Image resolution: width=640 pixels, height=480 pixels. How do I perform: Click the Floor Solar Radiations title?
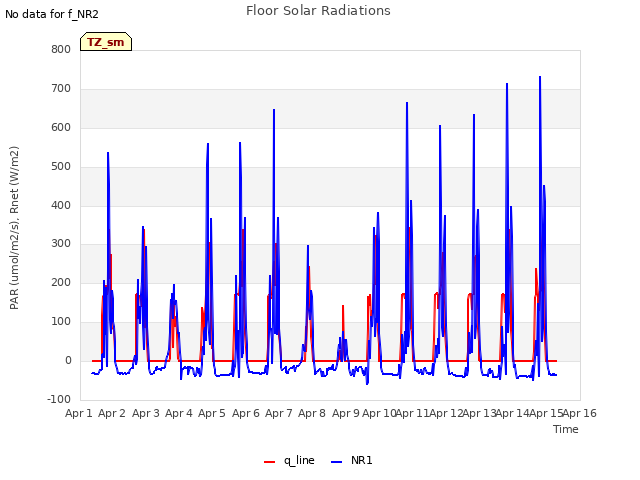point(318,11)
